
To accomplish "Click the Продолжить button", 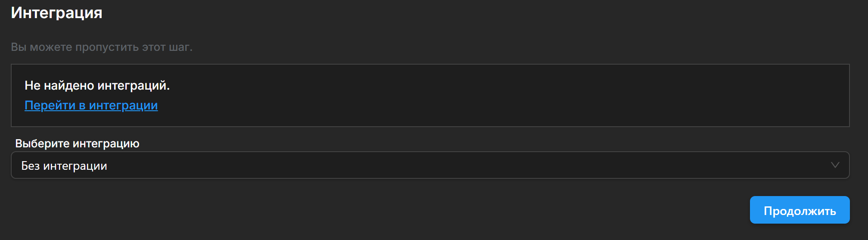I will (800, 210).
